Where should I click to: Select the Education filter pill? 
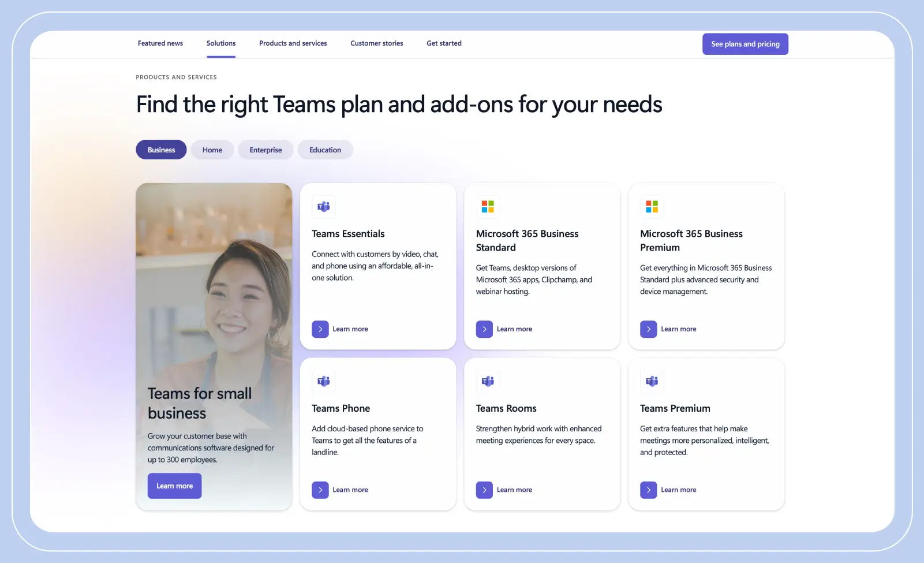coord(325,150)
